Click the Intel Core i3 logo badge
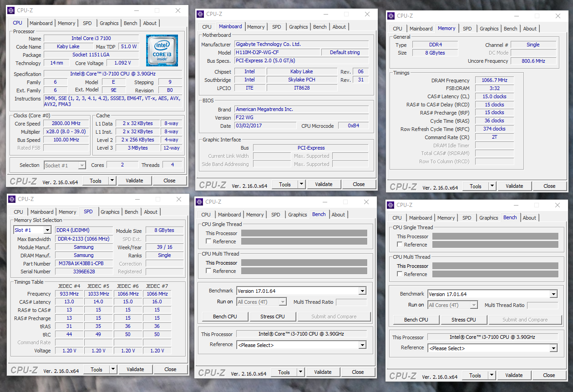The image size is (573, 392). [x=162, y=50]
